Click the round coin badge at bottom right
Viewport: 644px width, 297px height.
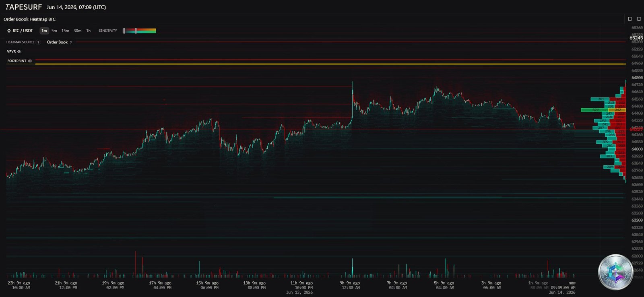[615, 272]
